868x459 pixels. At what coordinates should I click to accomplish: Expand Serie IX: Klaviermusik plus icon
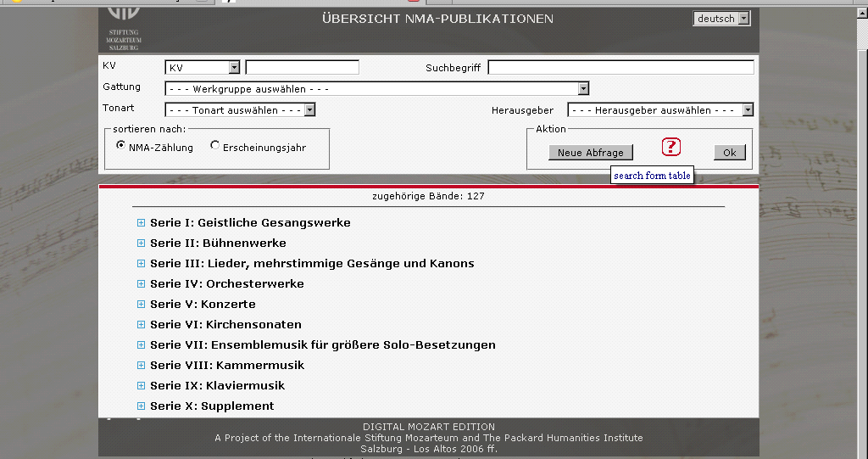(x=142, y=386)
